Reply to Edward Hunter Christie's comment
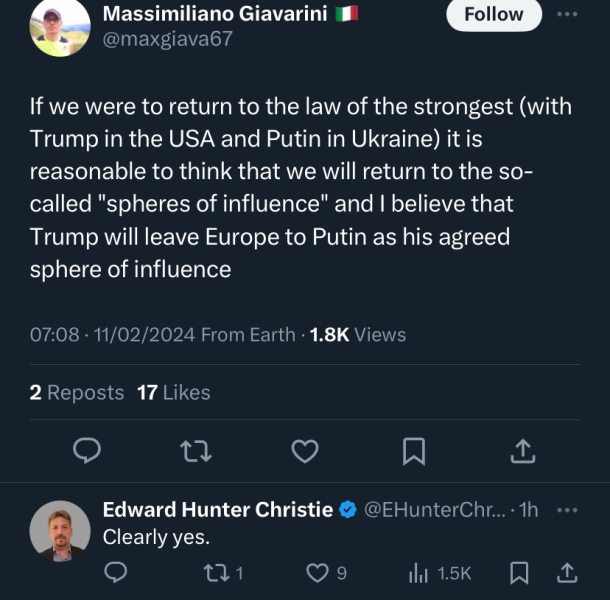Image resolution: width=610 pixels, height=600 pixels. pyautogui.click(x=116, y=572)
